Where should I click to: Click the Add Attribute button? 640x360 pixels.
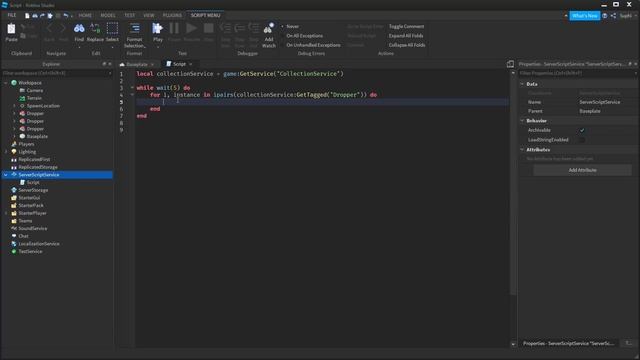pyautogui.click(x=582, y=170)
